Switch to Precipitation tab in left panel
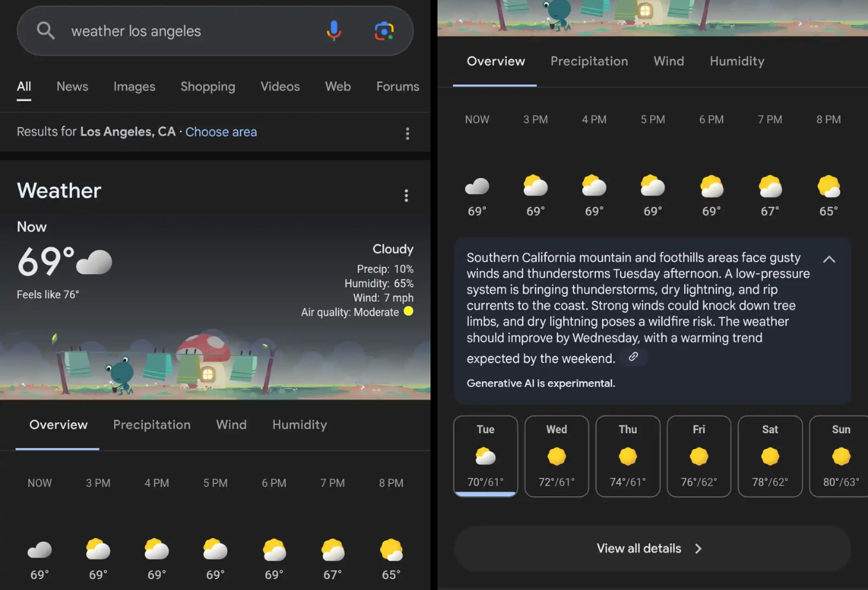 click(x=152, y=425)
